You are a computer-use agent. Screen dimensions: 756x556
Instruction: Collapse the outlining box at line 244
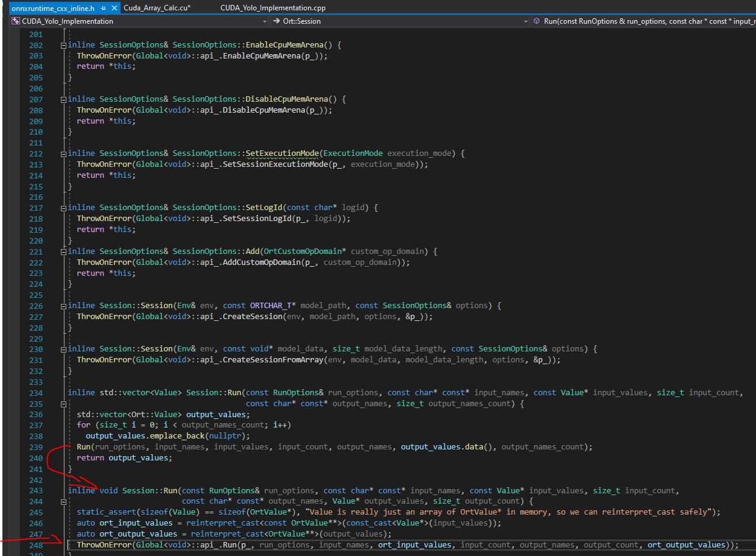click(63, 501)
